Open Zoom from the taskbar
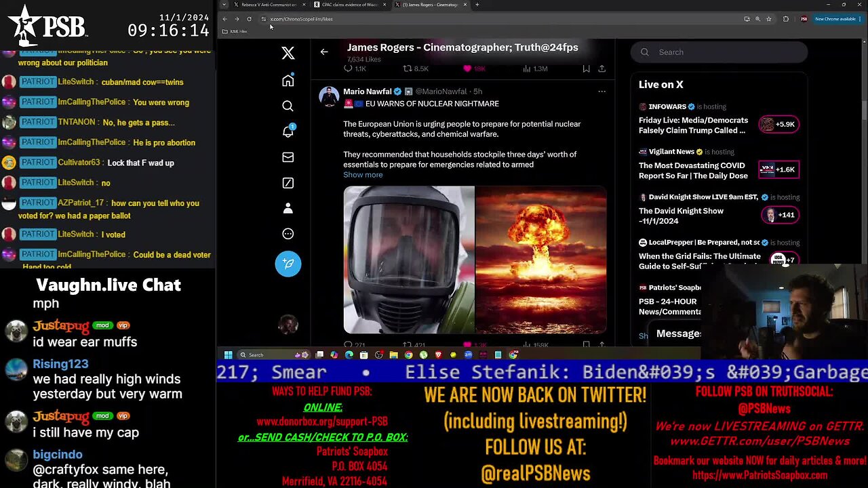This screenshot has width=868, height=488. point(468,354)
